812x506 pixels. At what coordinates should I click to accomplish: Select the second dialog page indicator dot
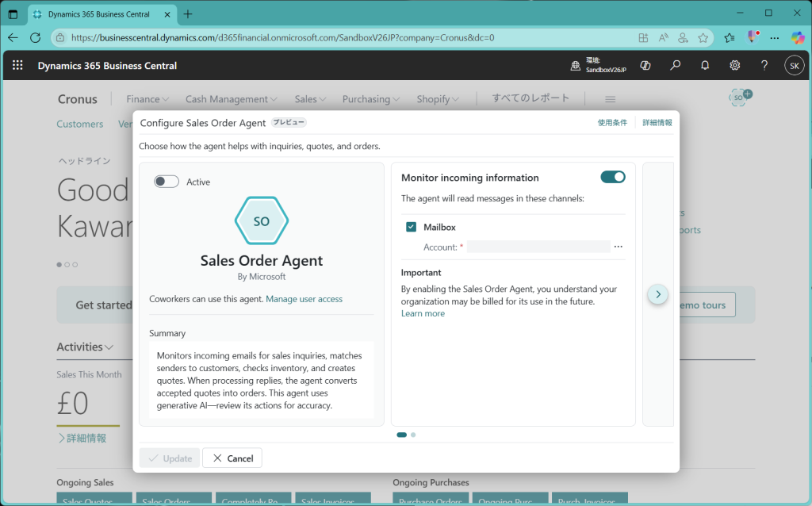coord(413,435)
